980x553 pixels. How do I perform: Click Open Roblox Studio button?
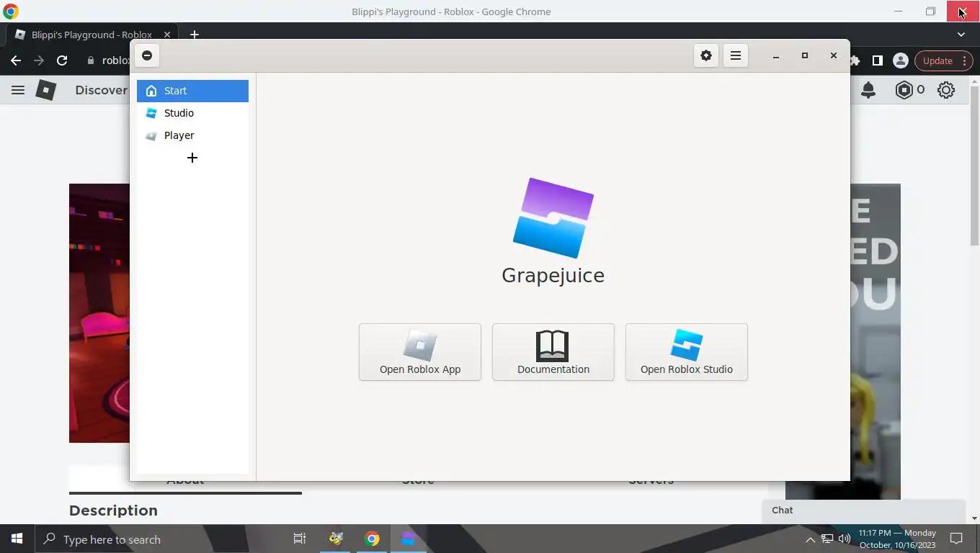[687, 352]
